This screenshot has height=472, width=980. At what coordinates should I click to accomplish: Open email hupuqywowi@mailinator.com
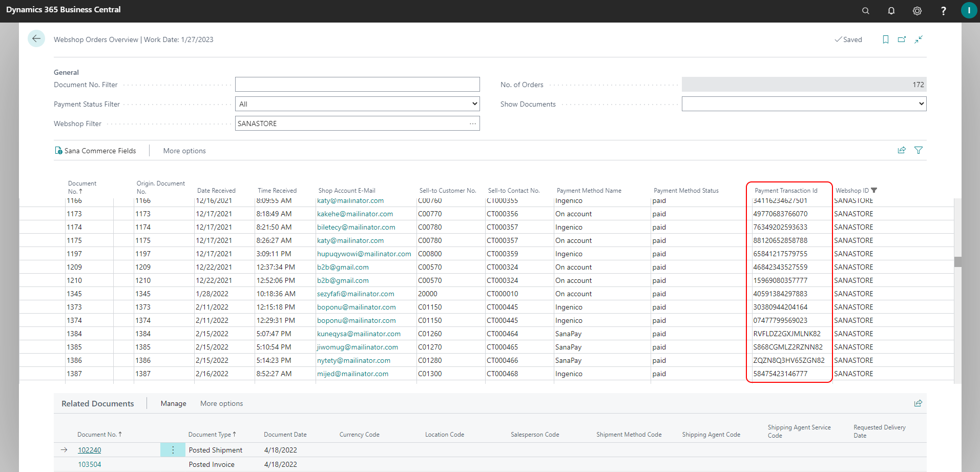point(364,254)
